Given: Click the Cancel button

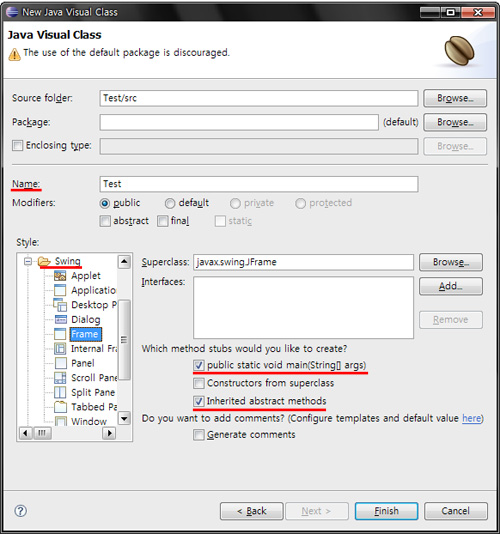Looking at the screenshot, I should (456, 511).
